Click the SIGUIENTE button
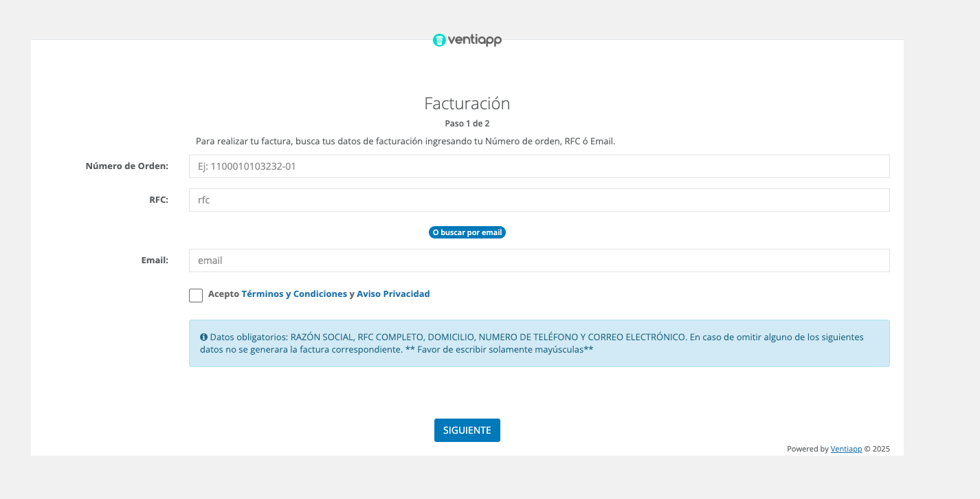 click(x=467, y=430)
